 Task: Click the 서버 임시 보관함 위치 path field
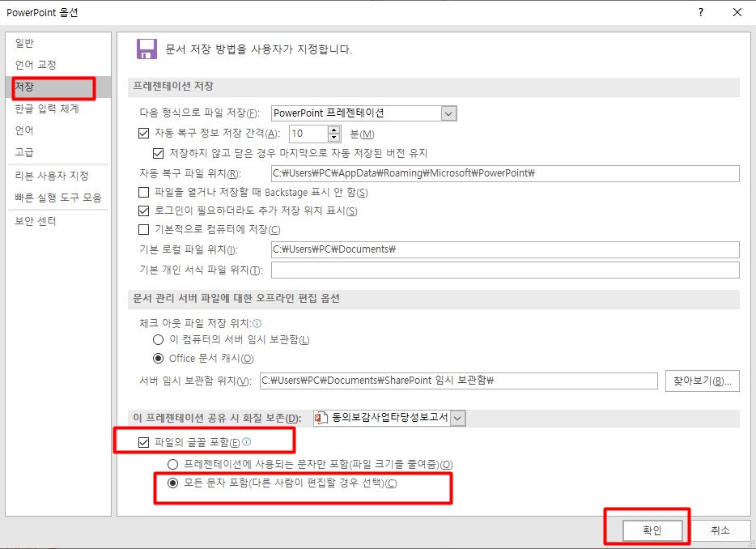click(458, 380)
